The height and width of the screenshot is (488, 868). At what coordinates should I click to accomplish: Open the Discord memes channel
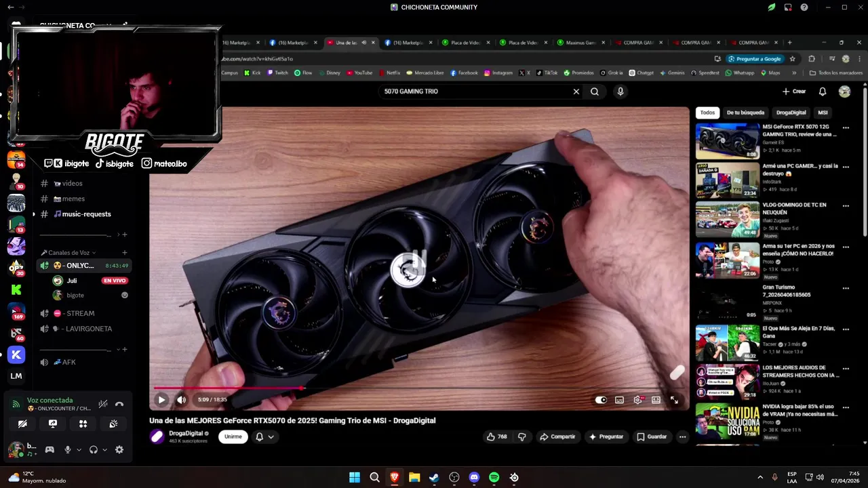coord(75,199)
